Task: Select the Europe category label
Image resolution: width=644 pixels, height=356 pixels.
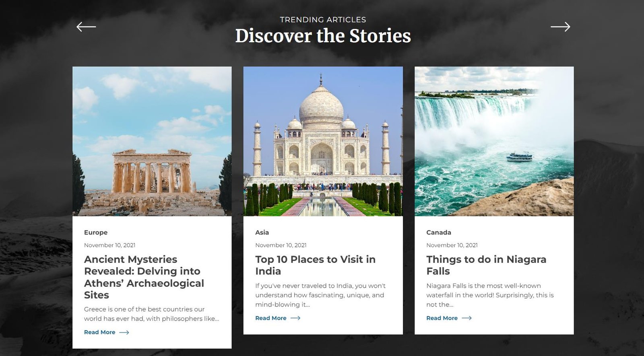Action: [96, 233]
